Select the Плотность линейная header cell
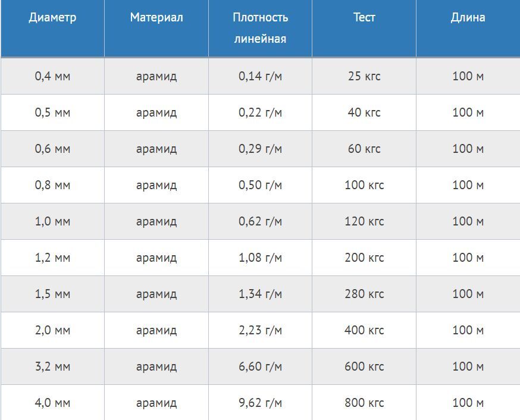The width and height of the screenshot is (520, 420). tap(260, 28)
